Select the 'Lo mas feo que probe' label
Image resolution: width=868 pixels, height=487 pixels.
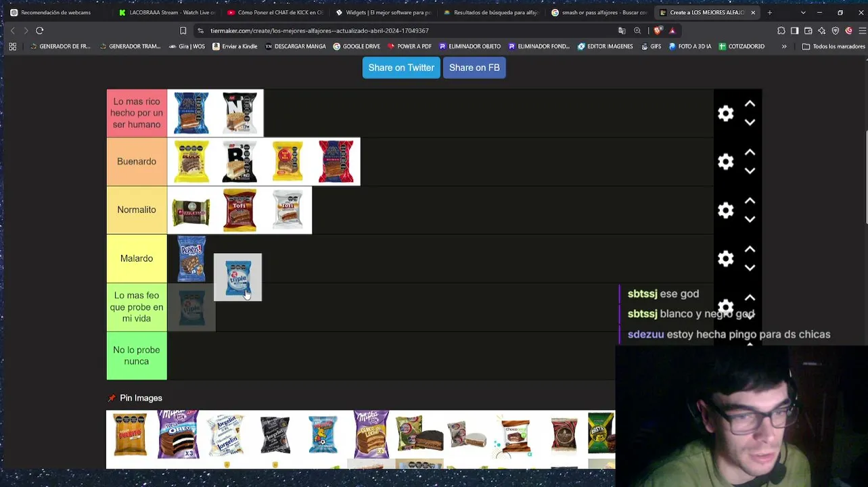tap(137, 307)
